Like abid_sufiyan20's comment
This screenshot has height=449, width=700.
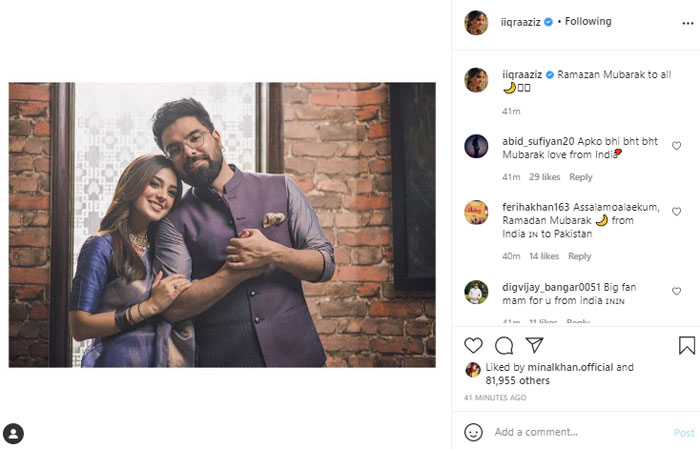click(677, 146)
